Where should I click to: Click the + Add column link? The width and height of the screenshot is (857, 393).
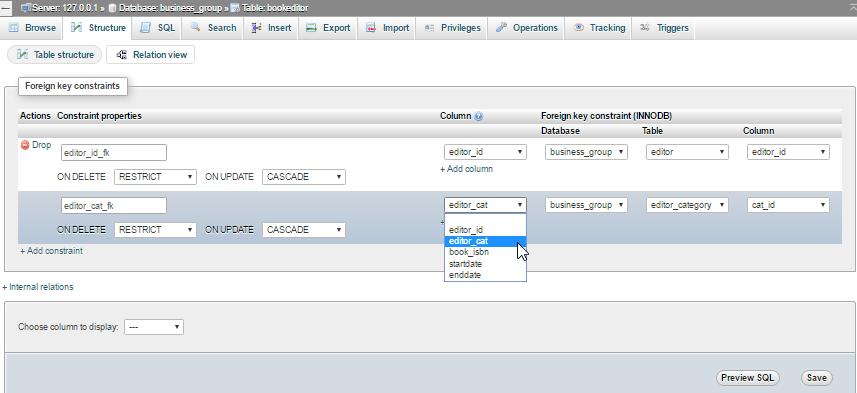(466, 169)
